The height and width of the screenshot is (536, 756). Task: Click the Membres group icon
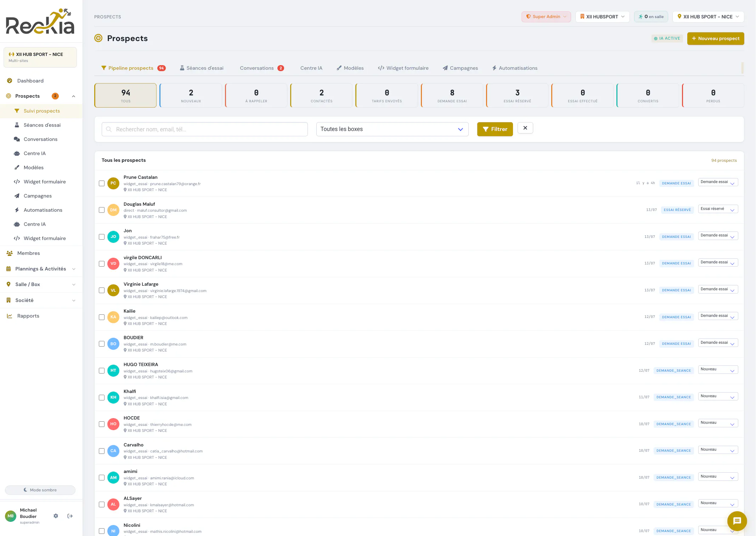click(10, 253)
